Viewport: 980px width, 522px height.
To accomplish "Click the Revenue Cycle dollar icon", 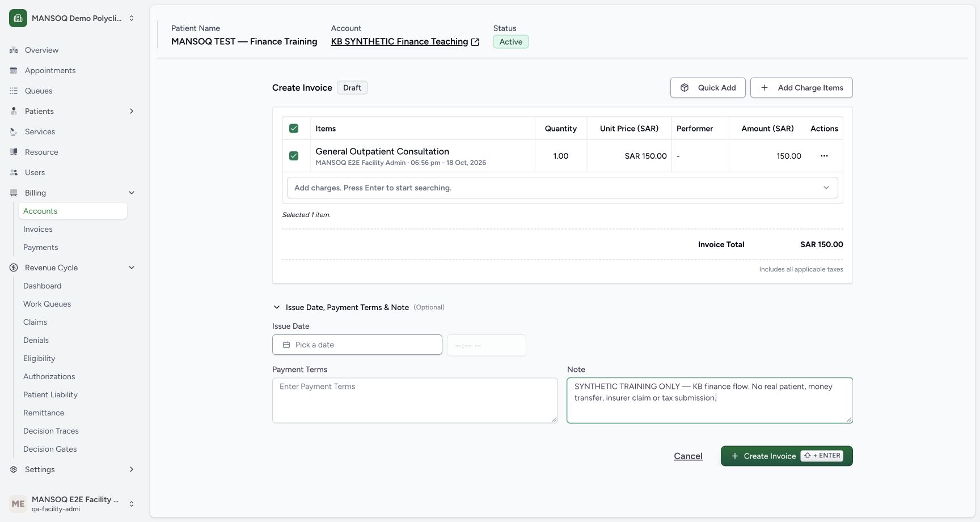I will [14, 268].
